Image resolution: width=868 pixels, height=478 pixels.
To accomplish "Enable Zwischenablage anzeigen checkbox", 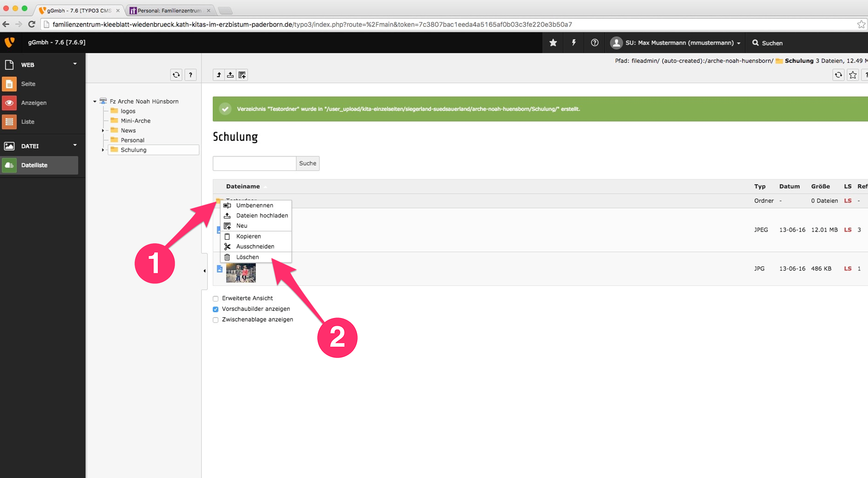I will coord(216,320).
